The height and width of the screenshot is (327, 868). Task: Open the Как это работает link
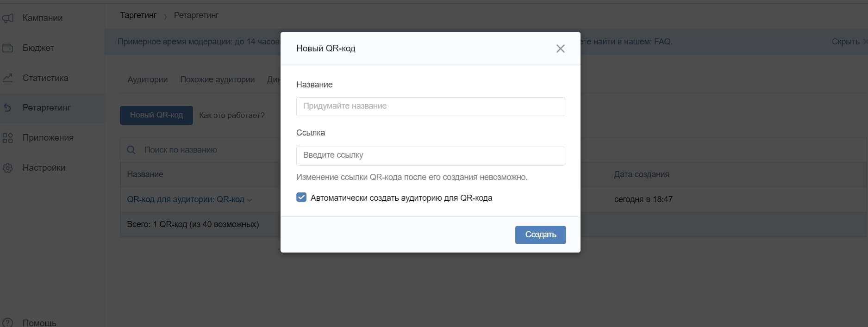[231, 115]
